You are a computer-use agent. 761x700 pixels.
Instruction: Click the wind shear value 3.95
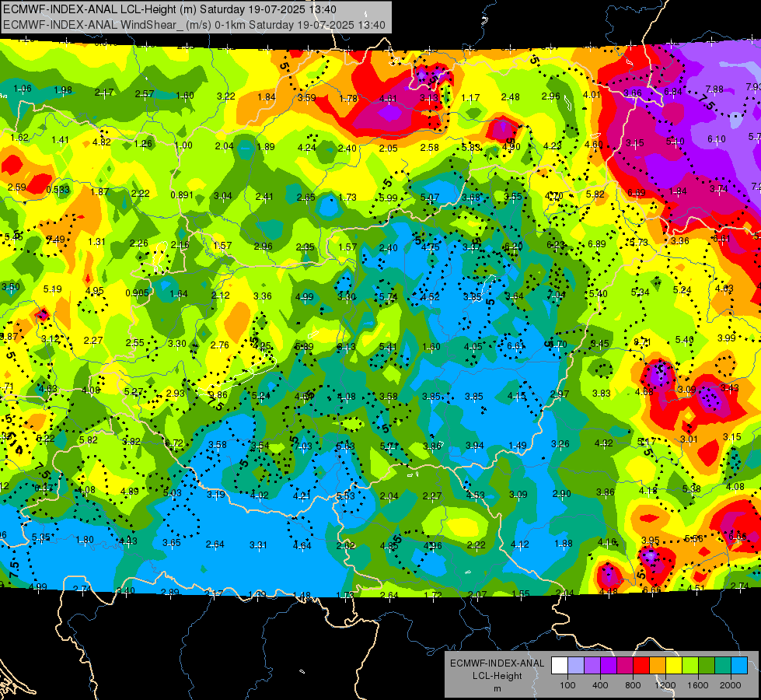pyautogui.click(x=651, y=541)
